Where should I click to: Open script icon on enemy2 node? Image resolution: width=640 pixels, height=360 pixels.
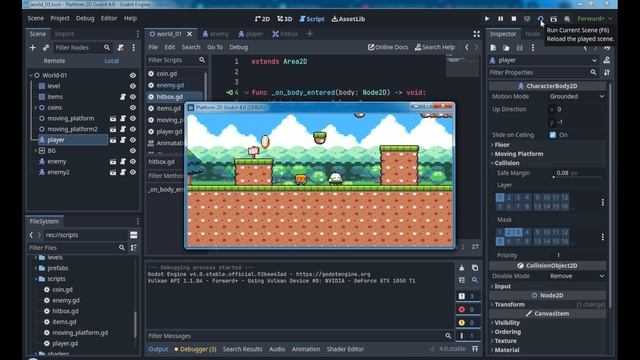123,172
